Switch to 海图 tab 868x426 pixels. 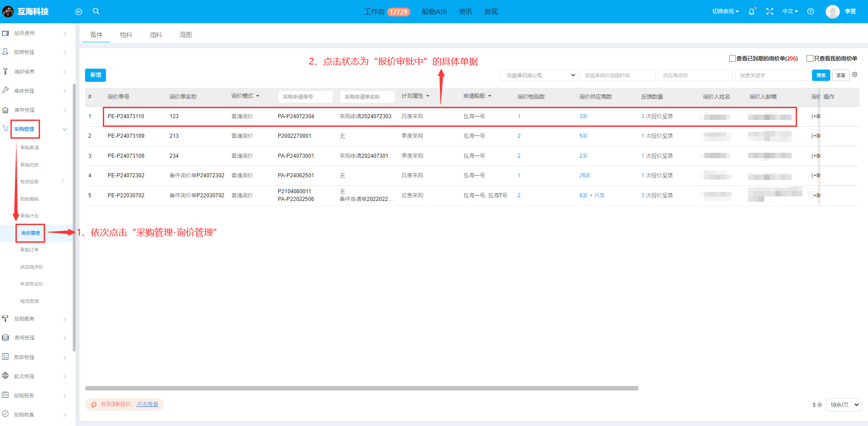pos(186,35)
